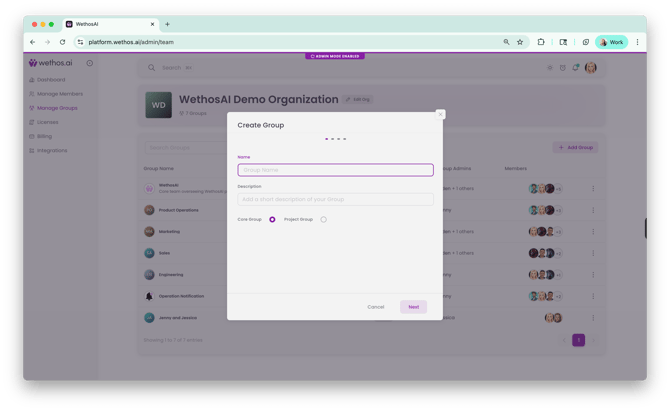Open options menu for Product Operations row
The height and width of the screenshot is (411, 670).
click(x=592, y=210)
